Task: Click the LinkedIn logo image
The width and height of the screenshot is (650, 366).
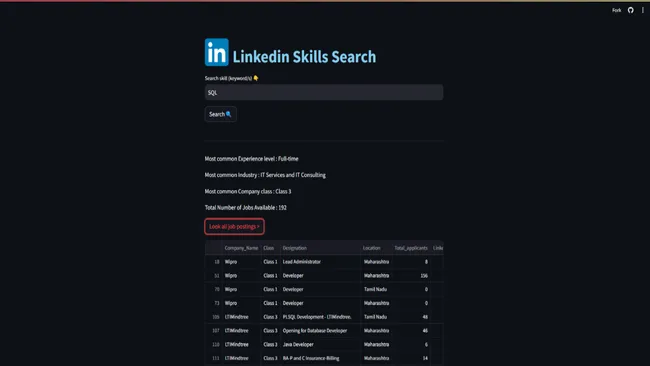Action: pyautogui.click(x=216, y=52)
